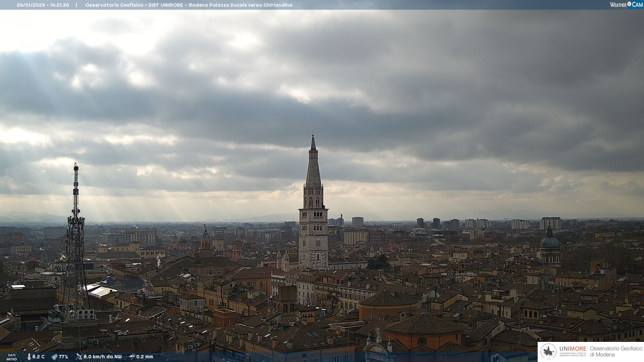The width and height of the screenshot is (644, 362).
Task: Click the UNIMORE wordmark in bottom banner
Action: (573, 349)
